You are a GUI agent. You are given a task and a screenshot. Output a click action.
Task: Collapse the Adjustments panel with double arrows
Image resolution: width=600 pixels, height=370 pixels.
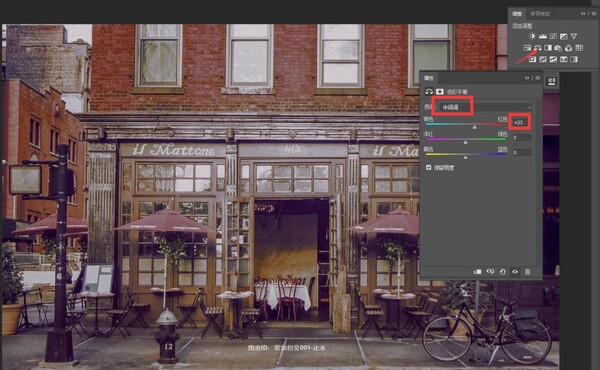pyautogui.click(x=583, y=14)
